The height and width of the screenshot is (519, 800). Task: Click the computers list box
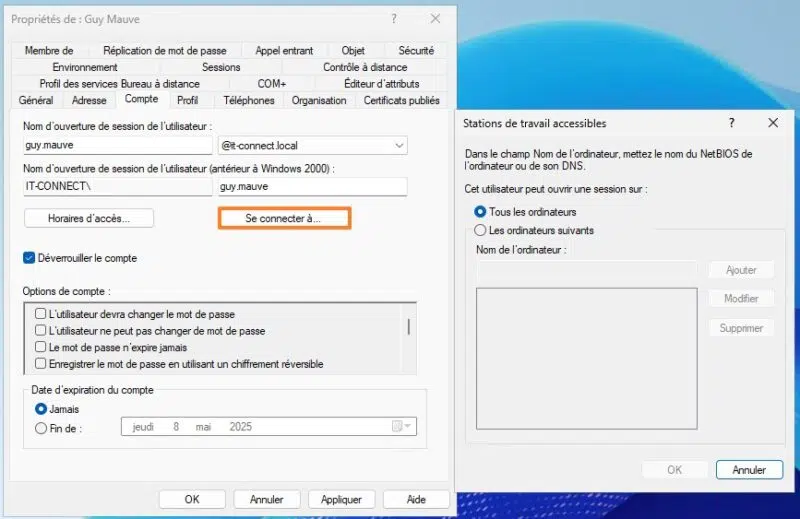tap(587, 358)
